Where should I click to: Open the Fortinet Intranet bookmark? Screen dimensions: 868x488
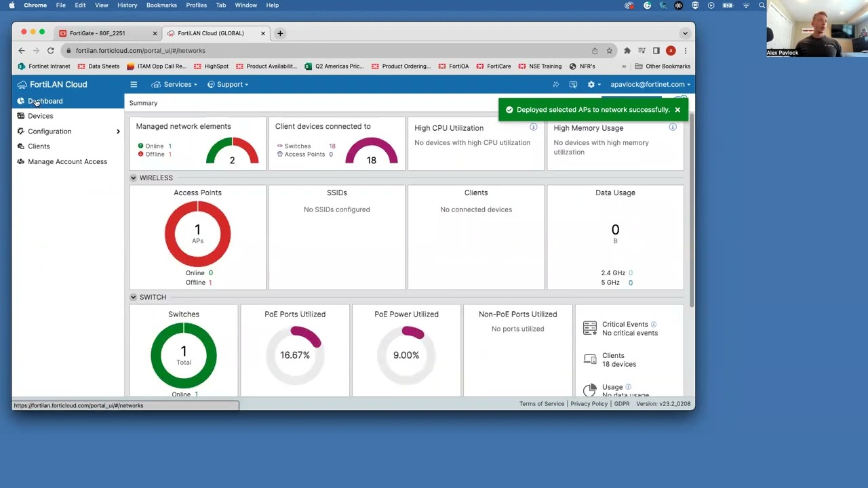(44, 66)
